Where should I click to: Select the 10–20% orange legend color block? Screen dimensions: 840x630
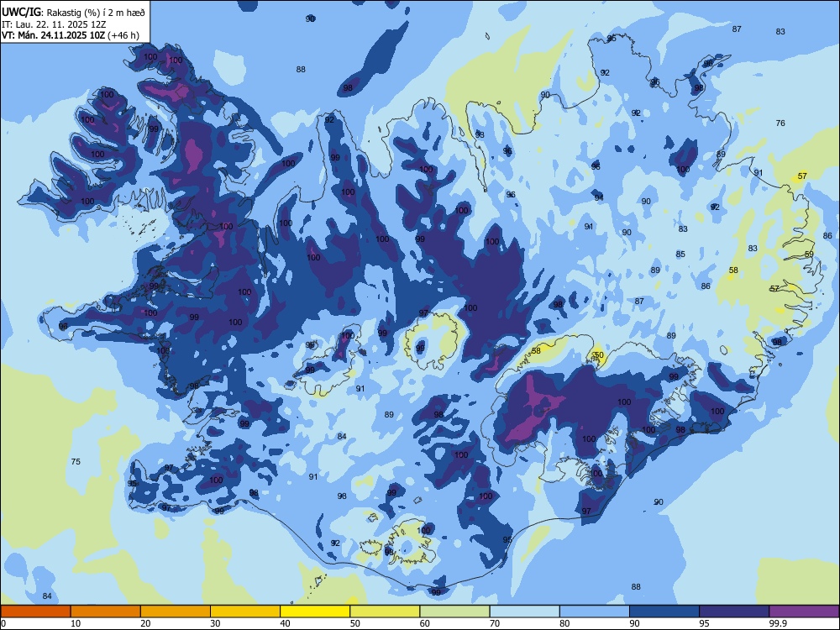[106, 612]
